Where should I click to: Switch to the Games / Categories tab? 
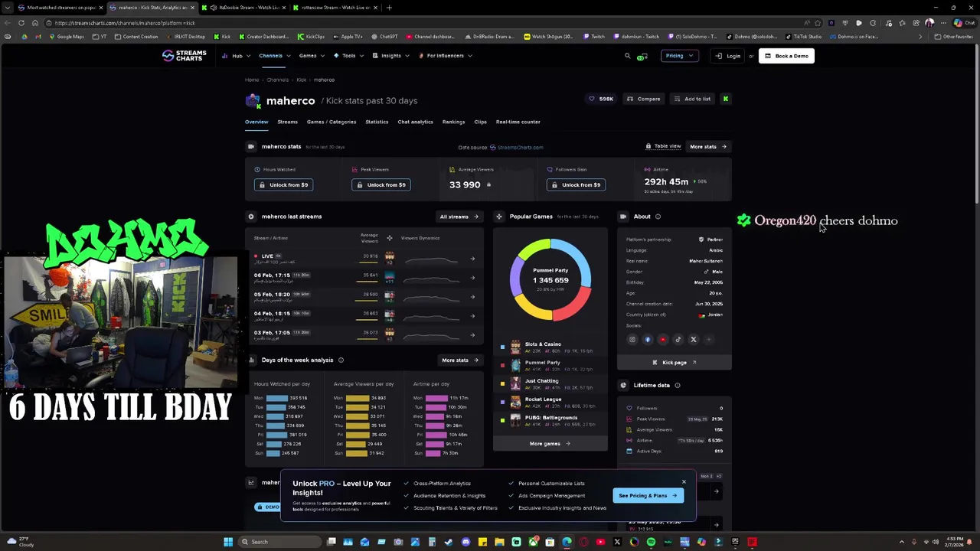[x=332, y=122]
